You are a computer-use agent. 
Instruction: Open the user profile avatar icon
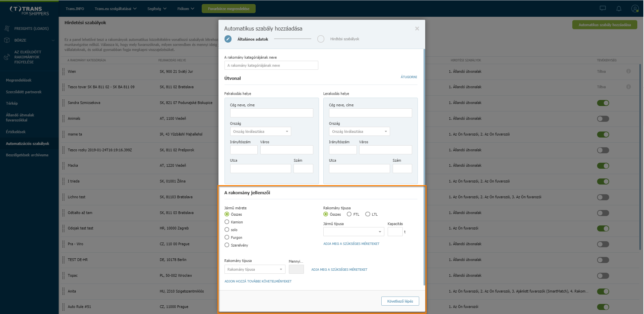pos(635,8)
